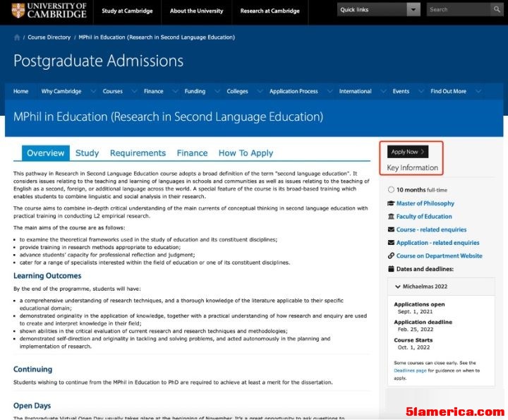This screenshot has height=420, width=508.
Task: Switch to the Requirements tab
Action: 138,153
